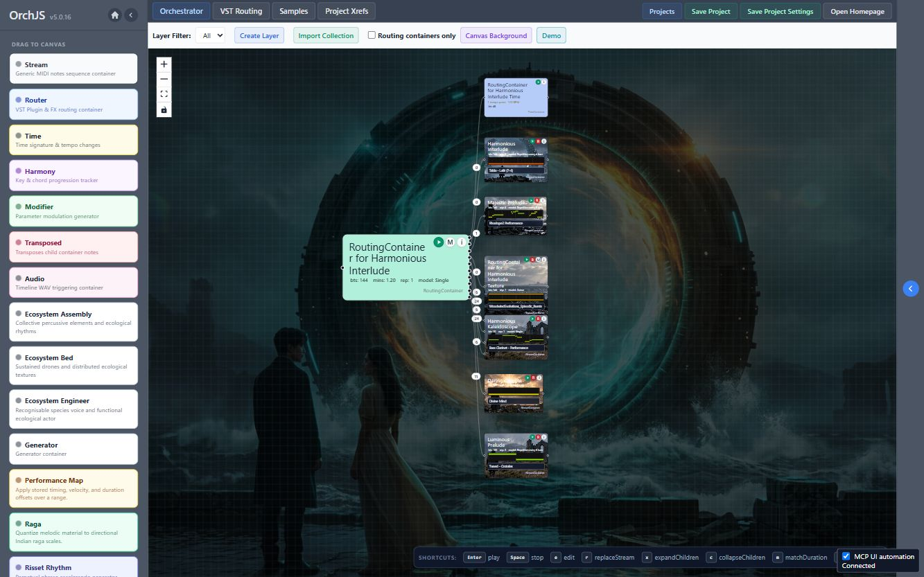This screenshot has height=577, width=924.
Task: Toggle canvas interactivity lock
Action: click(164, 109)
